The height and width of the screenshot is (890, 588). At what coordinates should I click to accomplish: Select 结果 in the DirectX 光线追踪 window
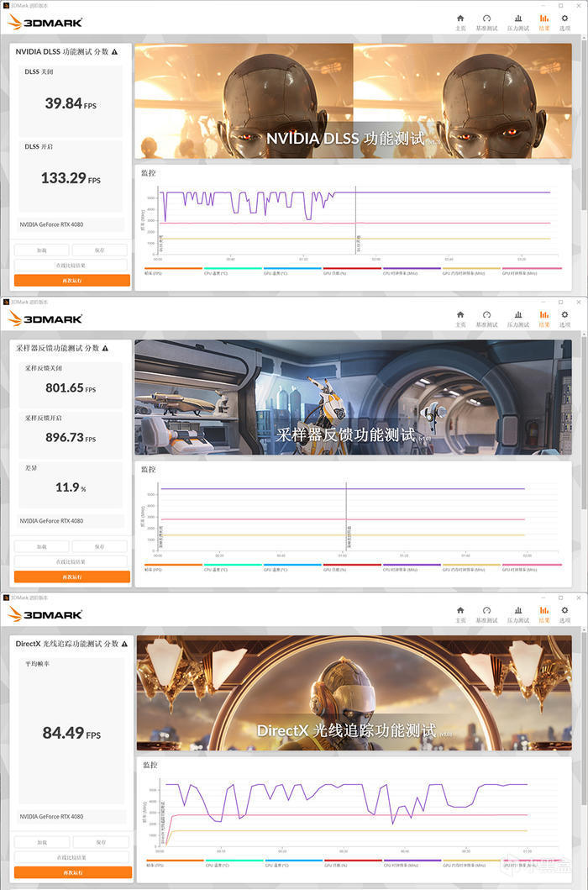pos(544,614)
